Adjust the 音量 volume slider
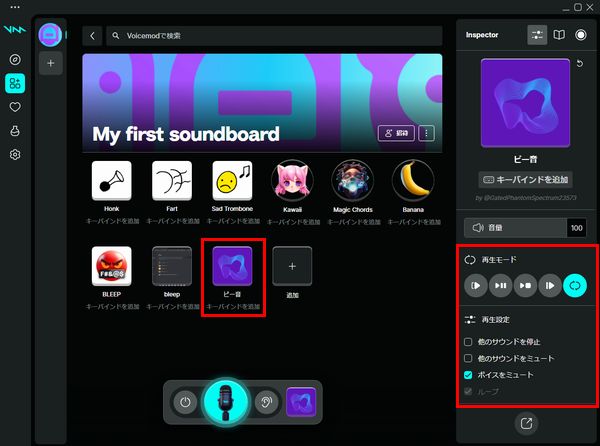Viewport: 600px width, 446px height. pos(515,228)
